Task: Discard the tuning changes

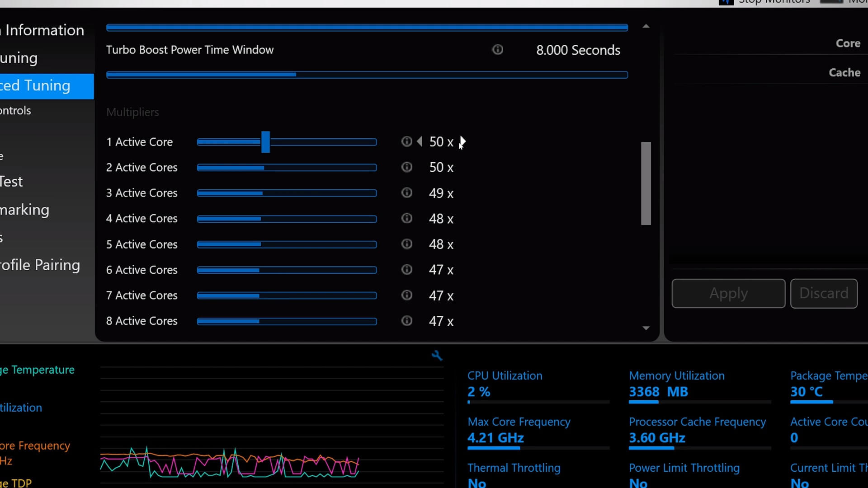Action: point(824,293)
